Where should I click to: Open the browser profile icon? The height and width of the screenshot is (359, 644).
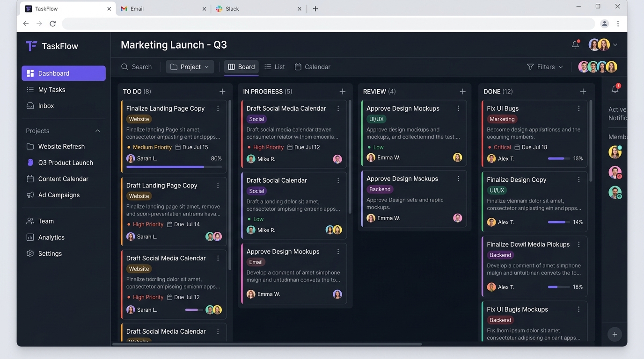click(x=605, y=23)
